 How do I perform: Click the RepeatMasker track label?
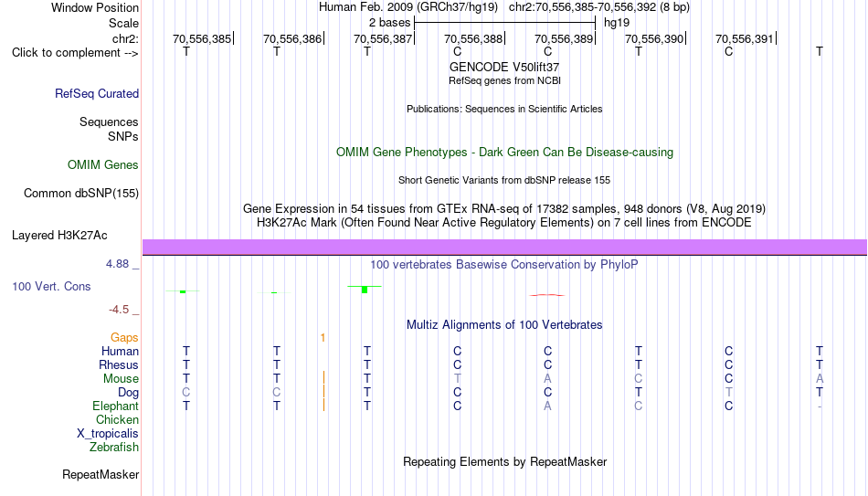(x=101, y=474)
